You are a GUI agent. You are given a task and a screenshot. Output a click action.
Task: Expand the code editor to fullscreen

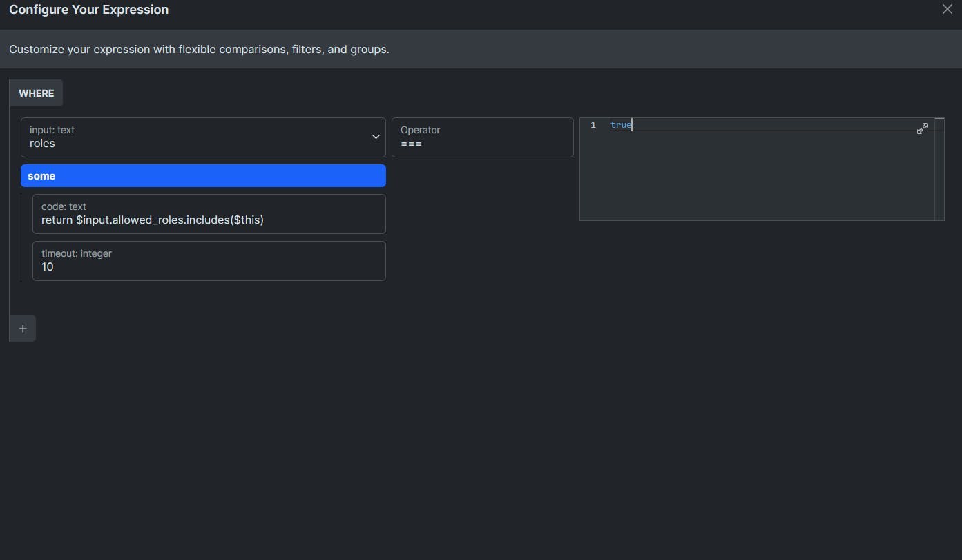click(x=922, y=129)
